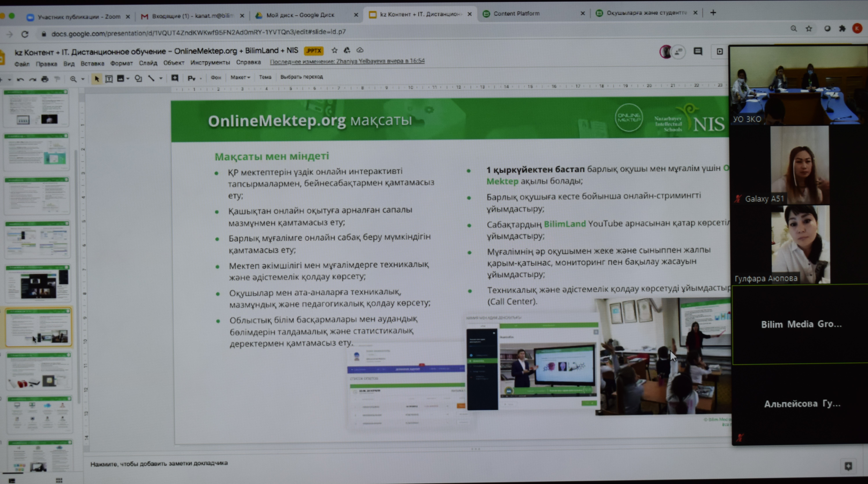Open comment history panel

coord(698,51)
